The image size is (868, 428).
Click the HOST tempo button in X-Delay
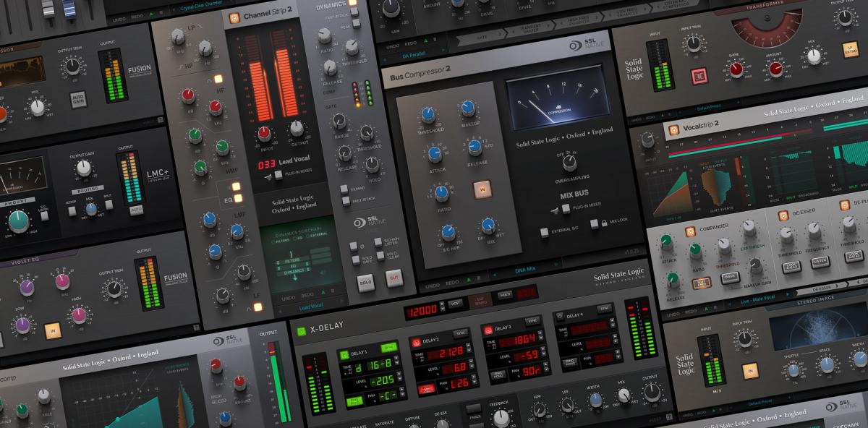click(x=456, y=302)
